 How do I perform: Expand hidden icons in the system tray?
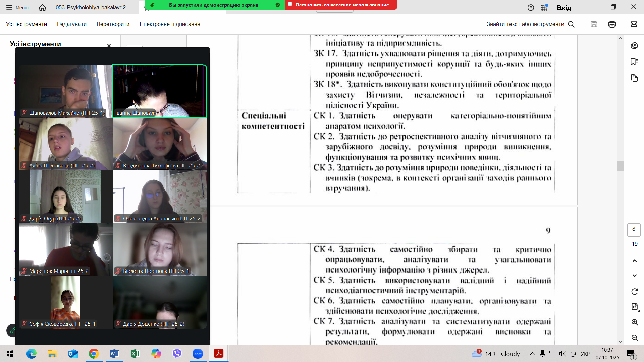[533, 354]
